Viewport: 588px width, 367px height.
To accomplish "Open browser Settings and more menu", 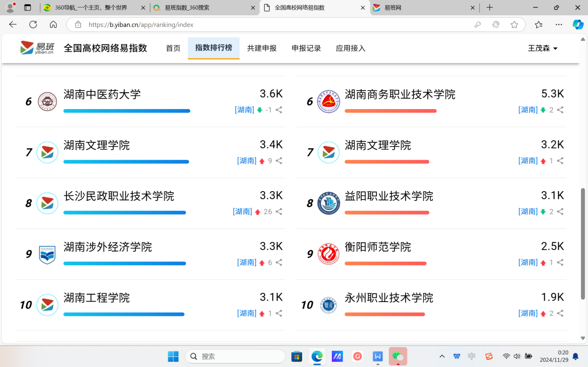I will 559,25.
